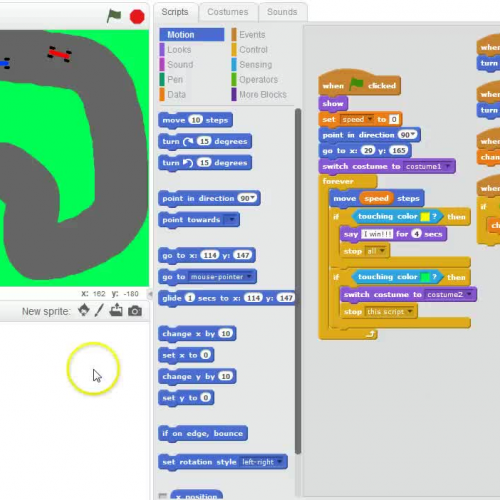Click the 0 field in set speed block
Screen dimensions: 500x500
[394, 119]
